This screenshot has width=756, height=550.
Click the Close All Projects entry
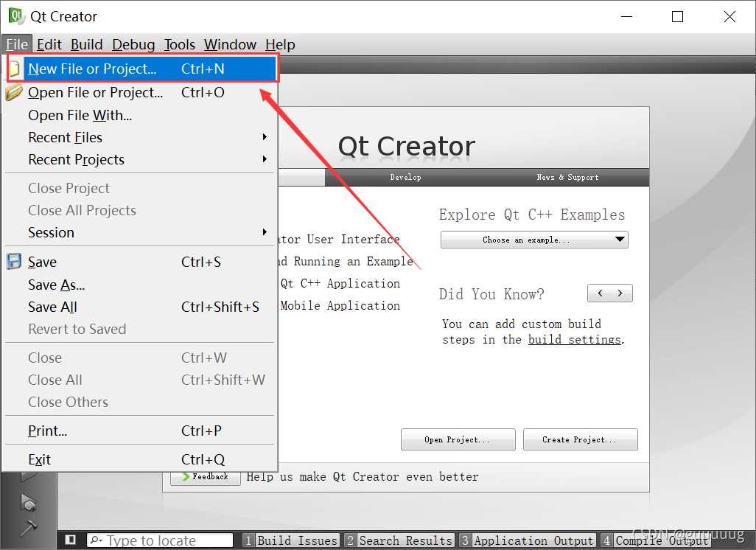tap(140, 210)
